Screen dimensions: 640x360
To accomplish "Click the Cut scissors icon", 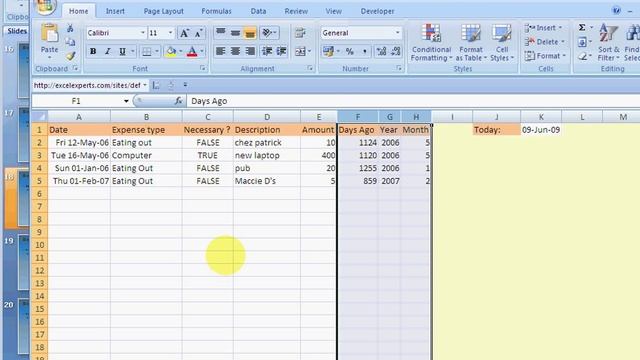I will coord(70,29).
